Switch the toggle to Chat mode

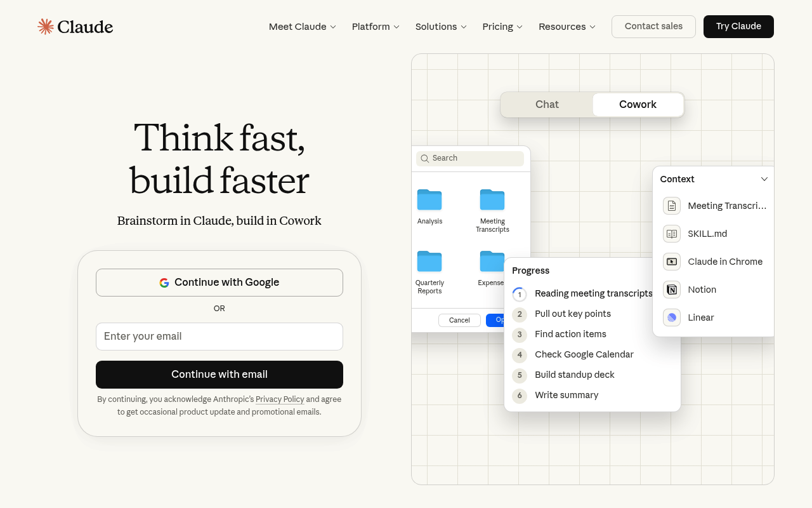point(547,105)
